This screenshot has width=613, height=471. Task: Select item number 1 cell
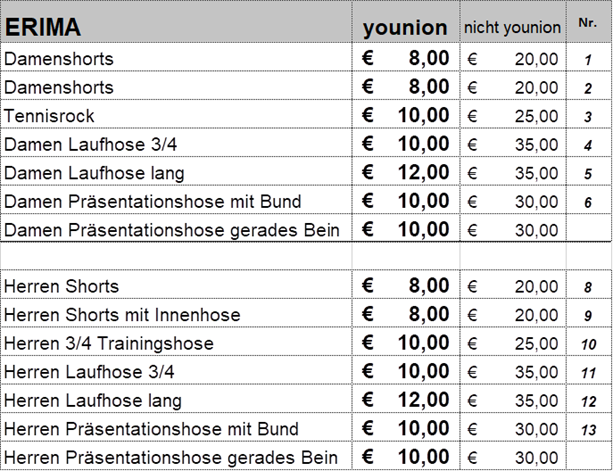(588, 57)
